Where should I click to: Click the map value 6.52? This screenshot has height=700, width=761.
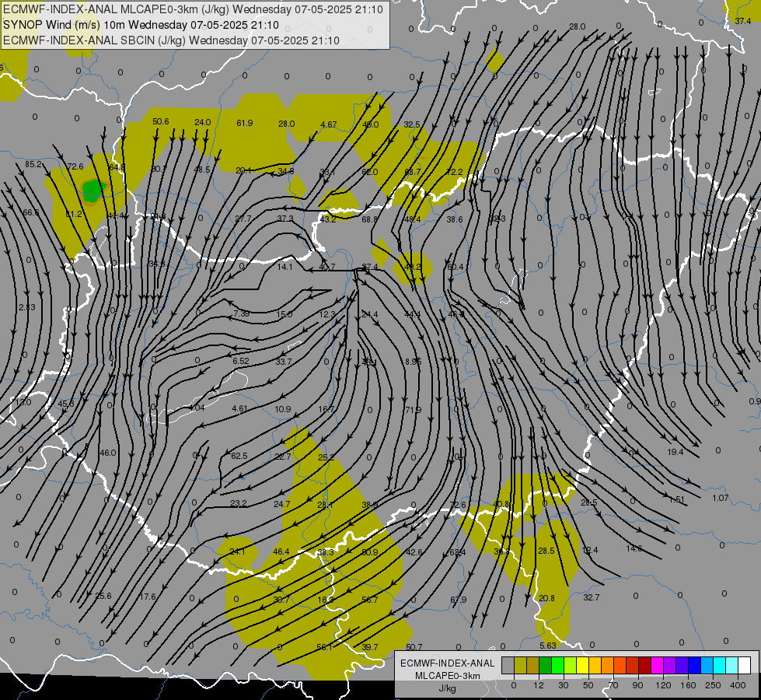tap(241, 361)
